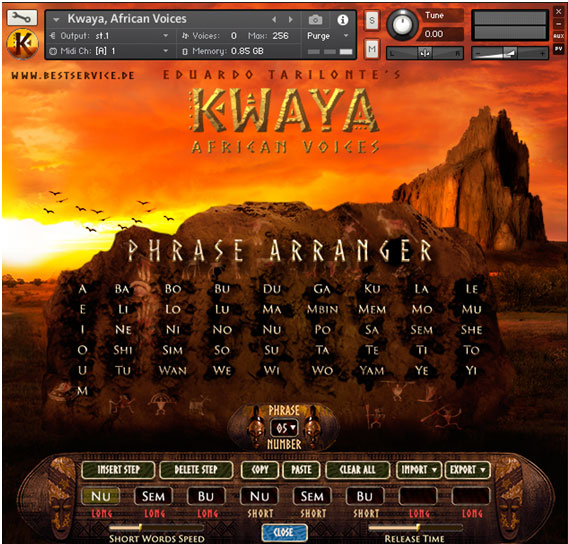Go to next instrument arrow

pyautogui.click(x=291, y=19)
